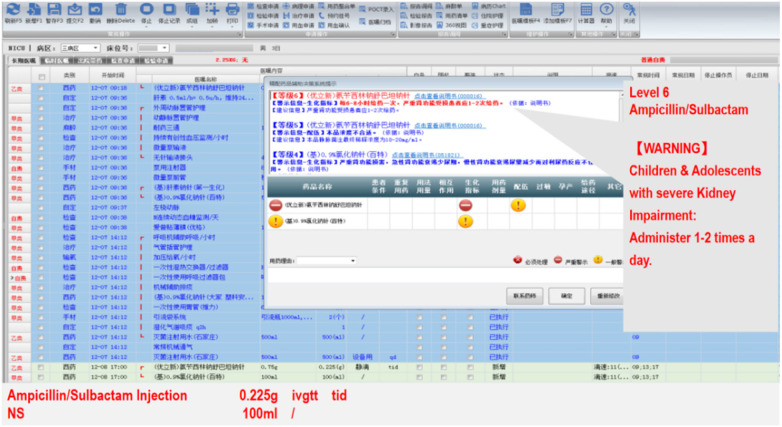The height and width of the screenshot is (427, 782).
Task: Tick checkbox of the 12-08 17:00 Ampicillin order row
Action: point(41,367)
